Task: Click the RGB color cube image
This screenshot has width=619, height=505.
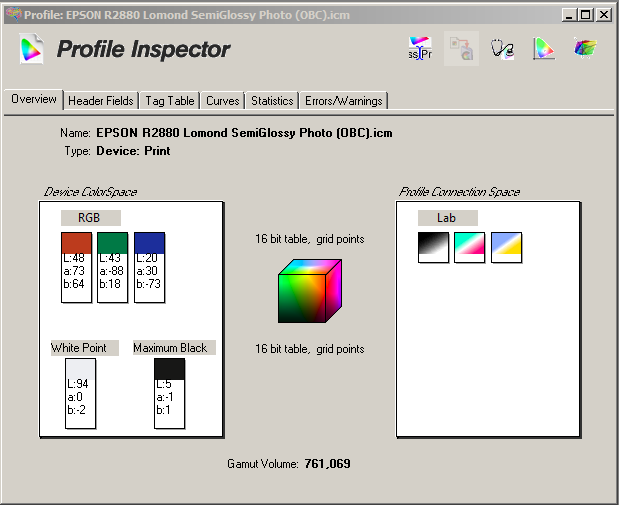Action: pos(310,291)
